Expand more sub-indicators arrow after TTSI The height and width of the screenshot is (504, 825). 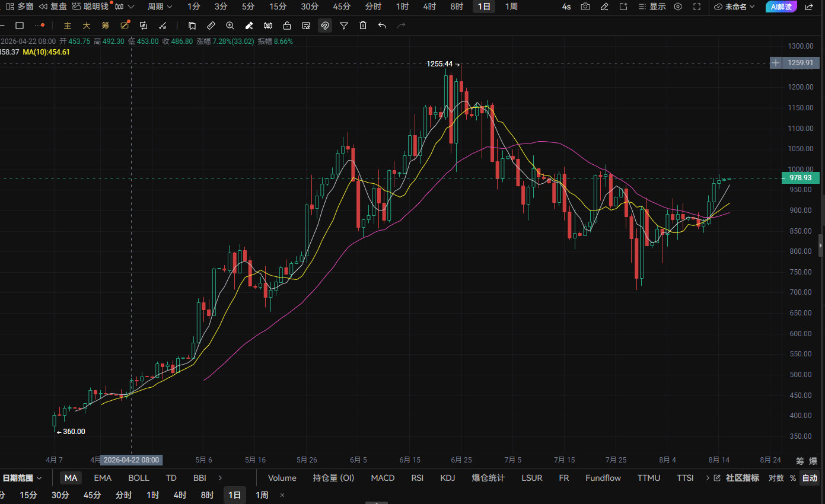click(707, 478)
